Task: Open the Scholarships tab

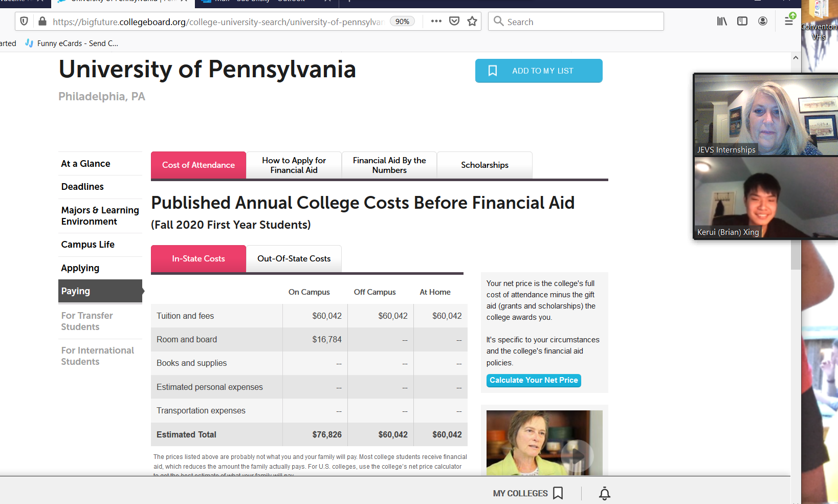Action: tap(484, 165)
